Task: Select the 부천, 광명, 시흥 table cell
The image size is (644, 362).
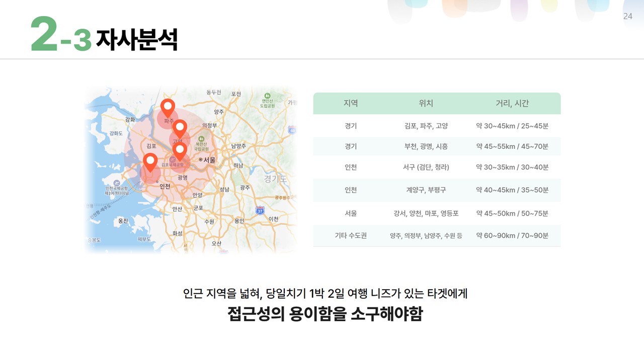Action: point(426,146)
